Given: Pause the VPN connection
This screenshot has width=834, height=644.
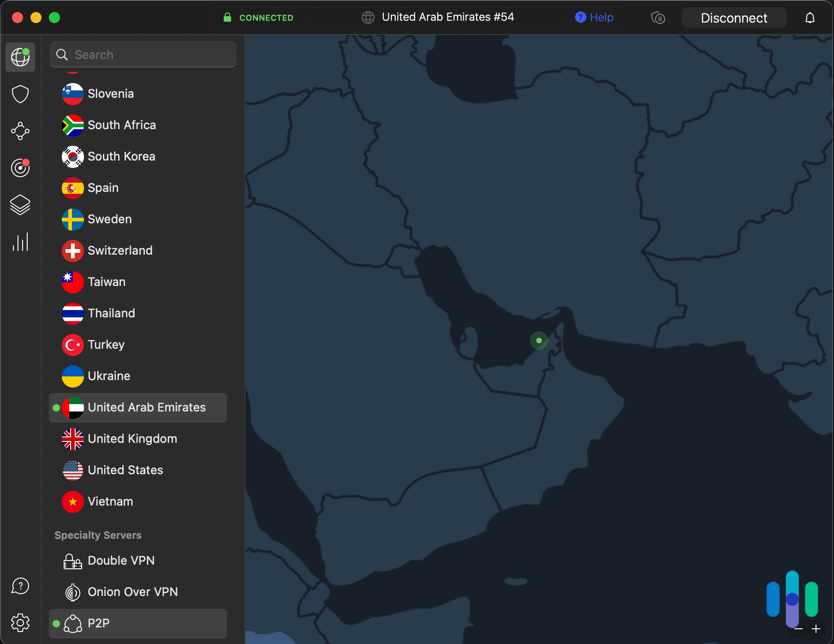Looking at the screenshot, I should coord(658,18).
